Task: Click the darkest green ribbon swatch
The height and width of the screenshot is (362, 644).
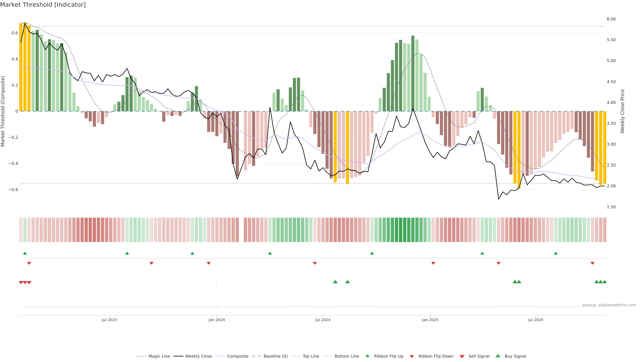Action: click(x=400, y=230)
